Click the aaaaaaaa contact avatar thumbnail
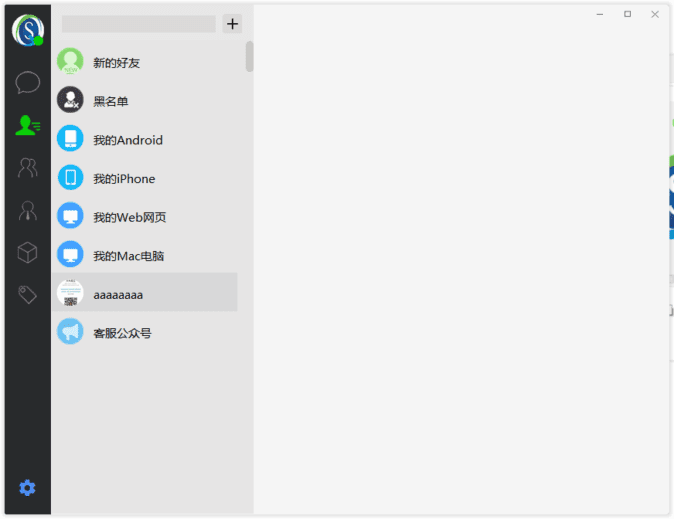Screen dimensions: 674x519 point(70,293)
